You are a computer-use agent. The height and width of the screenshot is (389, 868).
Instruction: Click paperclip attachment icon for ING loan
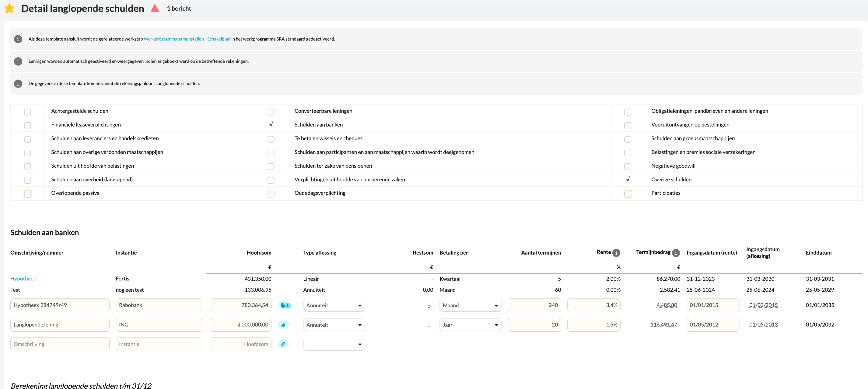(283, 325)
